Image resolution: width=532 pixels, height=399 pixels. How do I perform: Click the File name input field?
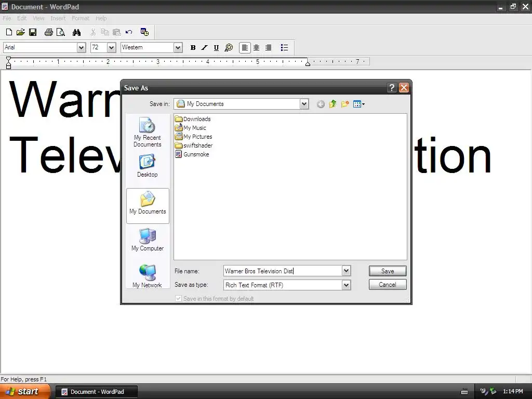click(x=283, y=271)
